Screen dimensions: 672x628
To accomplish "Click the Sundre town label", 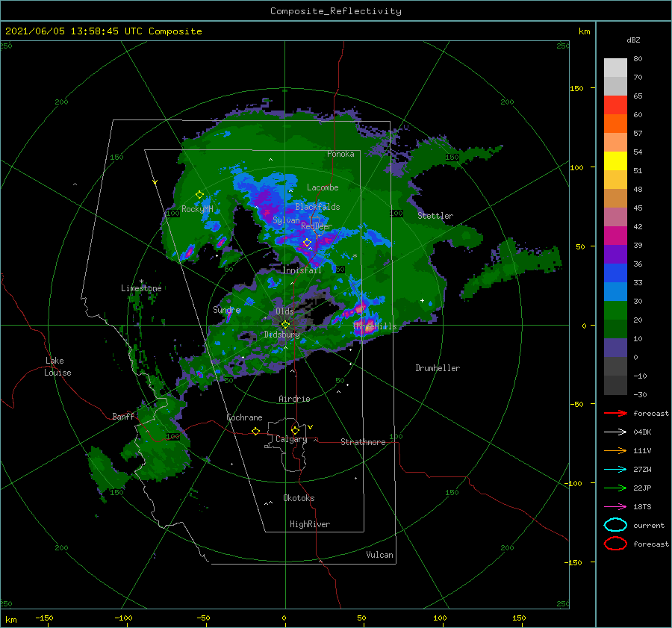I will [227, 310].
